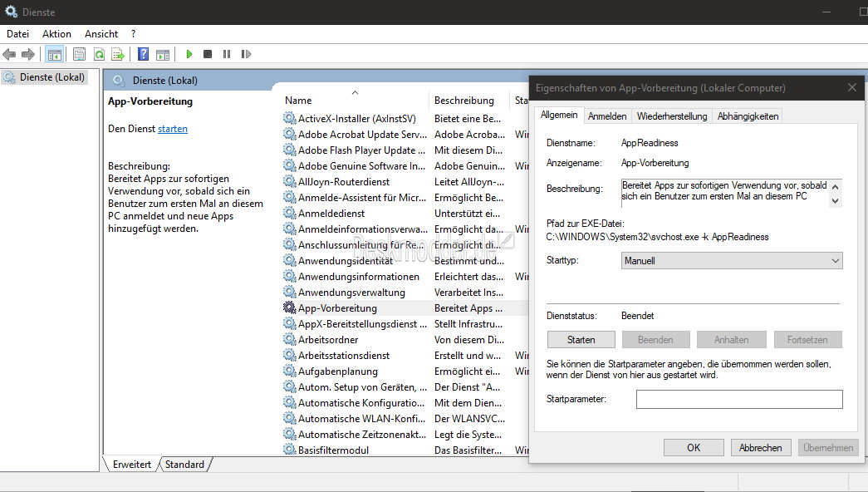Click gear icon beside Aufgabenplanung

[x=289, y=371]
